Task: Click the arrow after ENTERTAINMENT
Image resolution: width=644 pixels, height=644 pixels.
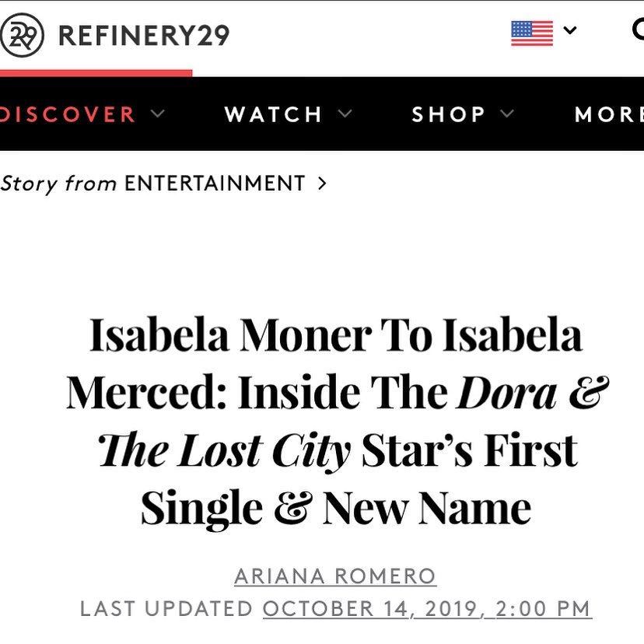Action: tap(322, 184)
